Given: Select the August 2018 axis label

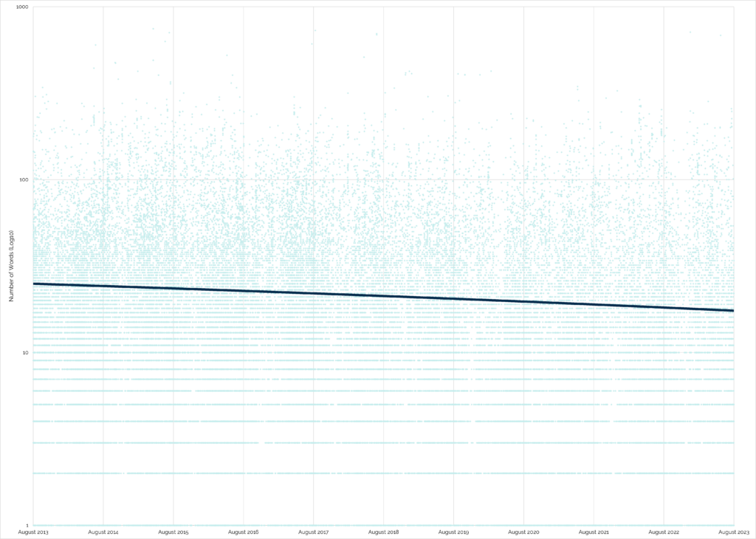Looking at the screenshot, I should [384, 531].
